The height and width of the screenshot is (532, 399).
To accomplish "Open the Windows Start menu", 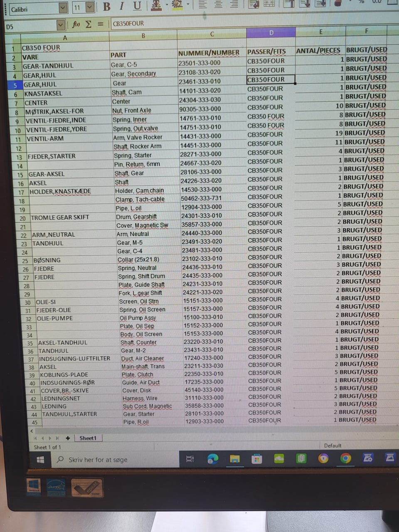I will point(40,460).
